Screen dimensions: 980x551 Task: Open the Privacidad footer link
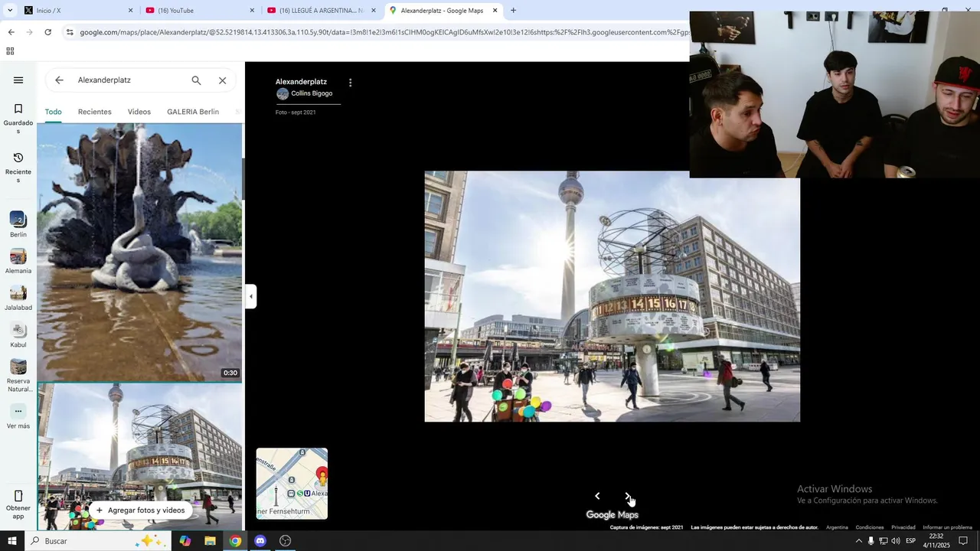[903, 527]
